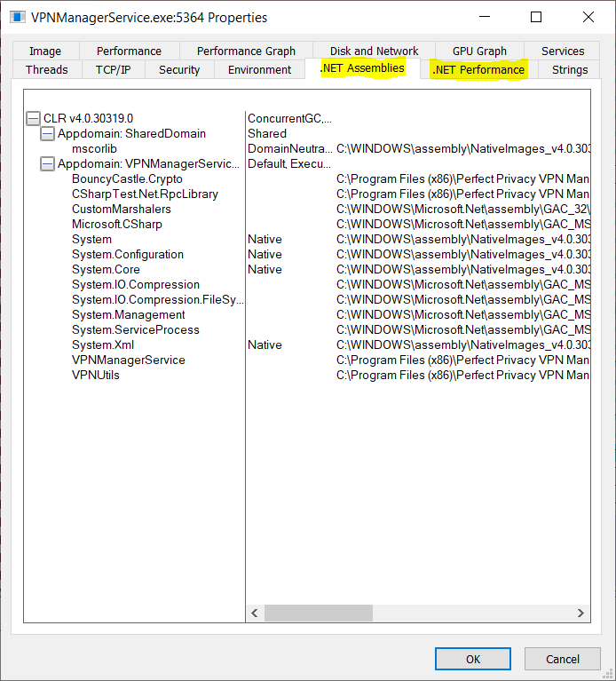
Task: Select the System assembly row
Action: pyautogui.click(x=91, y=240)
